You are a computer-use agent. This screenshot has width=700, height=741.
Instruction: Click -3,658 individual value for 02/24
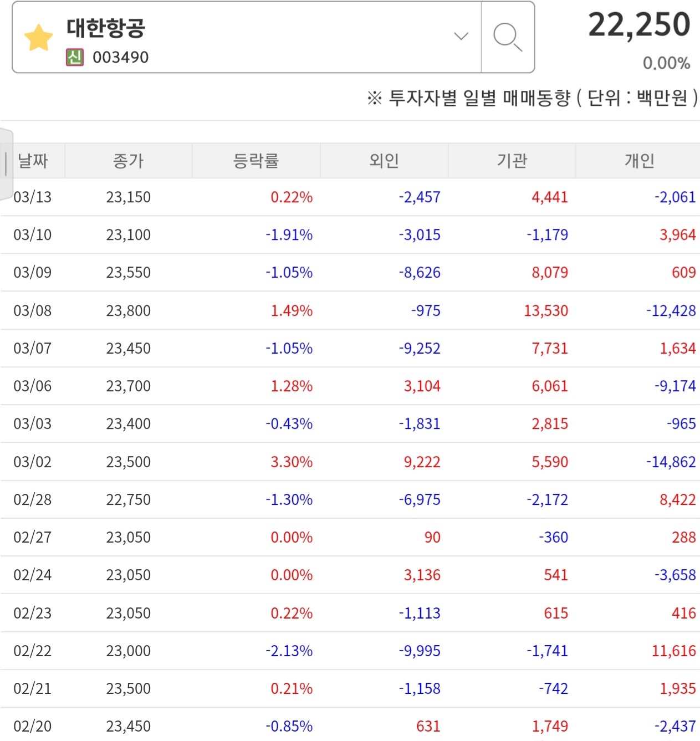[675, 575]
